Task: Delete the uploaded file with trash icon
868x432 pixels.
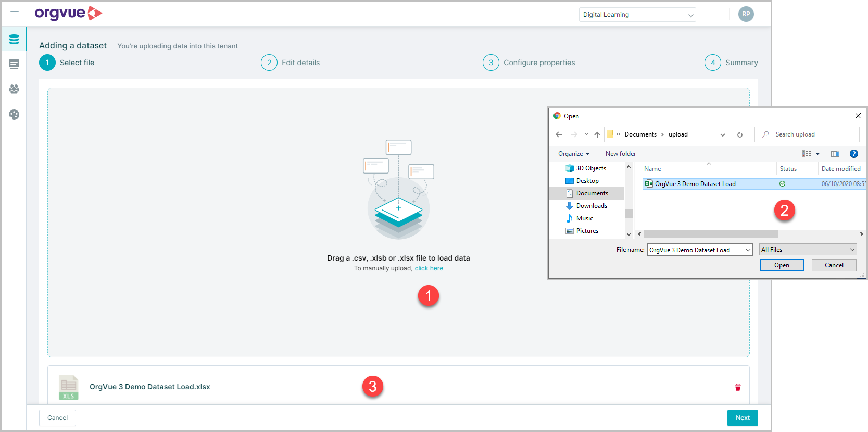Action: point(738,387)
